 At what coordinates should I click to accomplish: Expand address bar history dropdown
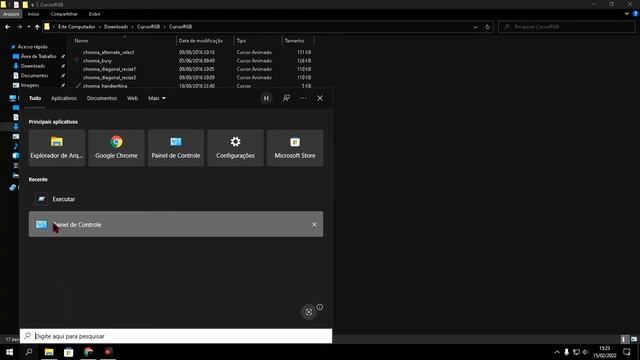pyautogui.click(x=476, y=27)
